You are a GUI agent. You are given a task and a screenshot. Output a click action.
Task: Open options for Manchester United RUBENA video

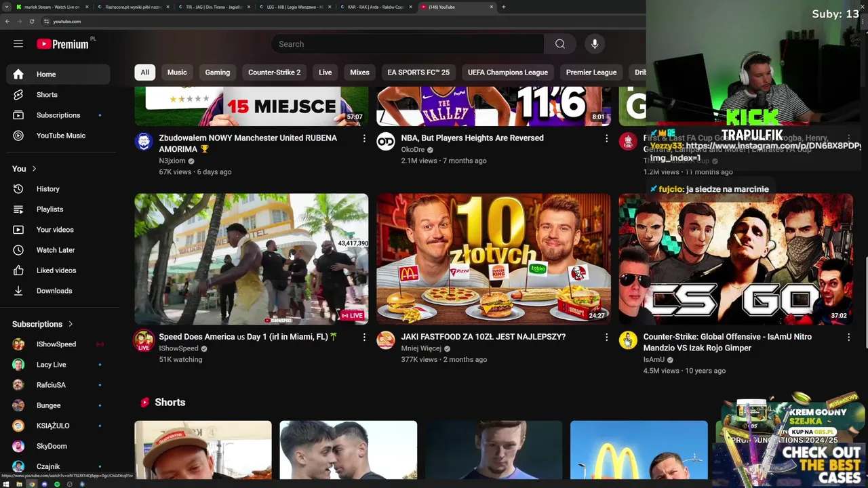364,138
